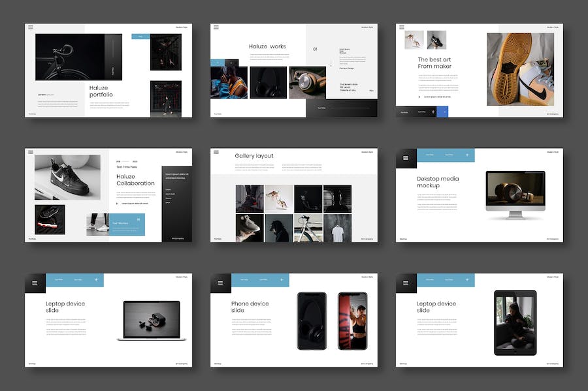
Task: Click hamburger menu icon on Haluze portfolio slide
Action: click(30, 27)
